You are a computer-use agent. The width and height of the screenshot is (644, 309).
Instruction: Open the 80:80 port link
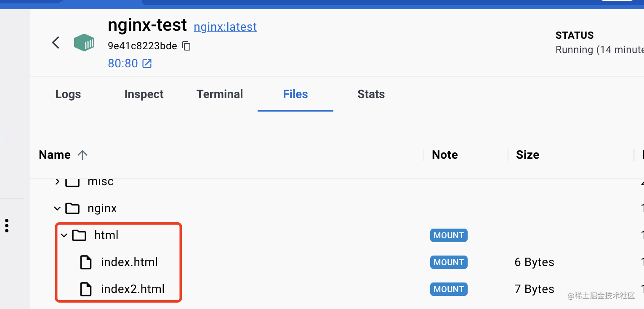123,64
